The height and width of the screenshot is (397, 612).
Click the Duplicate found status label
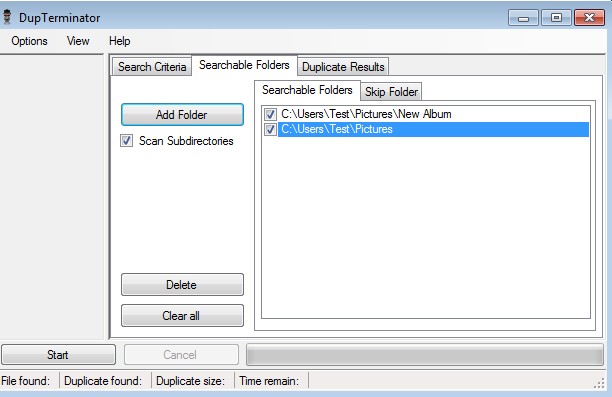(x=103, y=381)
